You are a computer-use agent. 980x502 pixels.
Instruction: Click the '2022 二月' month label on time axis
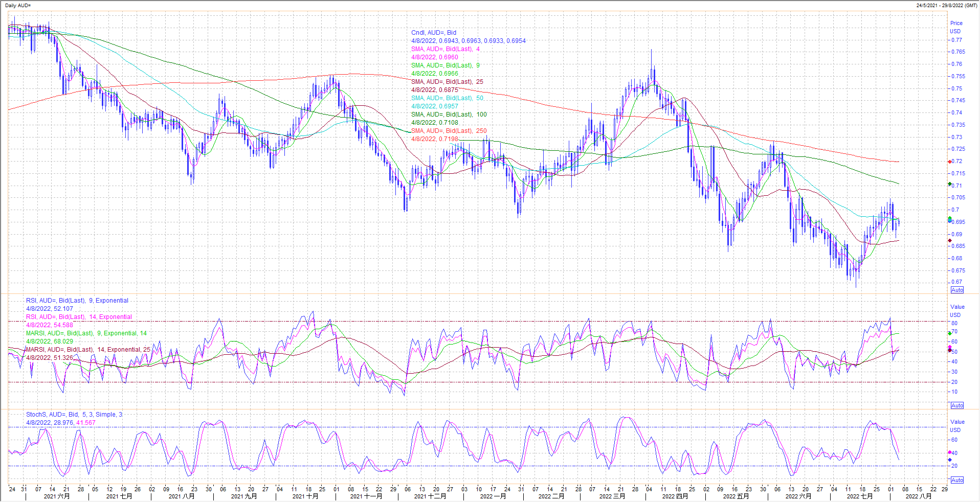[551, 496]
